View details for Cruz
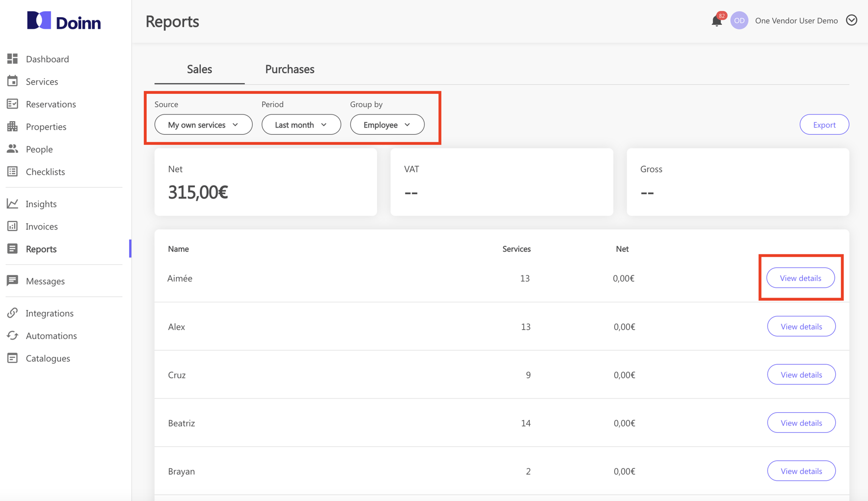The height and width of the screenshot is (501, 868). pos(801,374)
